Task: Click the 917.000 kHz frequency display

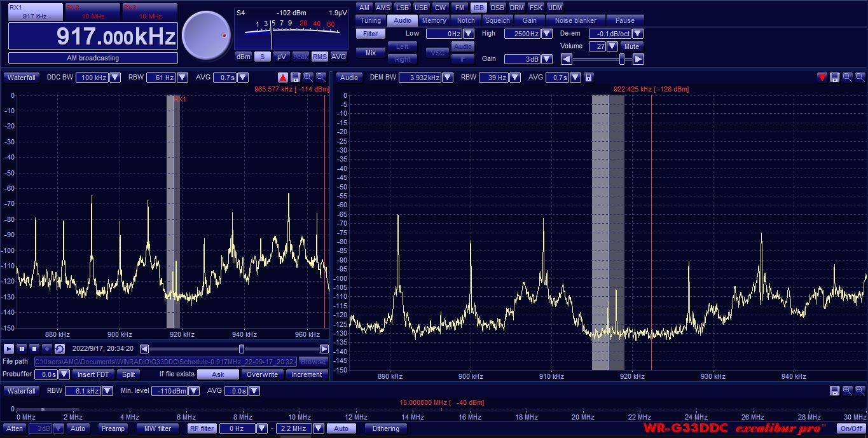Action: point(93,37)
